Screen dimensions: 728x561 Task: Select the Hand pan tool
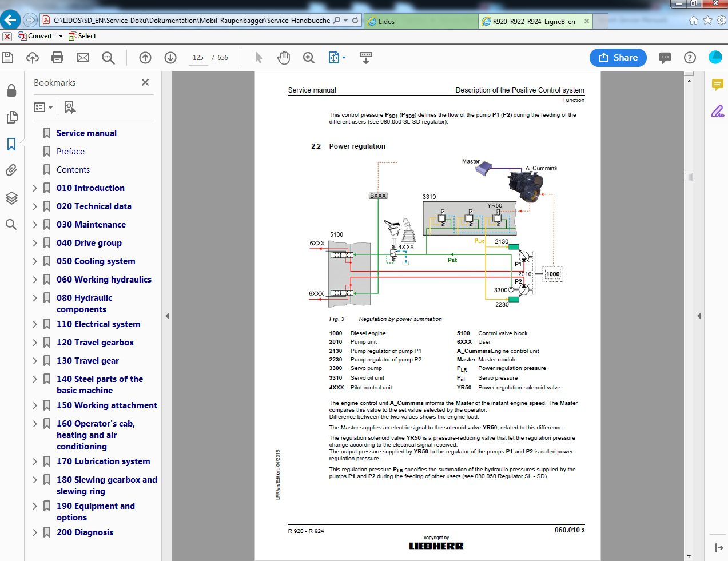pyautogui.click(x=284, y=58)
